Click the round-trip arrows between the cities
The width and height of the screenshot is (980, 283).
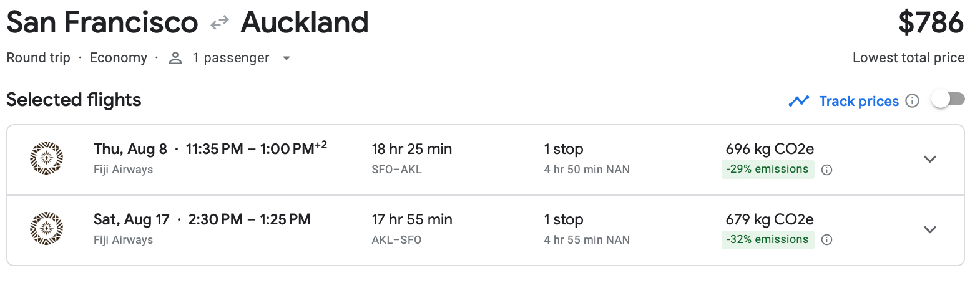(219, 24)
